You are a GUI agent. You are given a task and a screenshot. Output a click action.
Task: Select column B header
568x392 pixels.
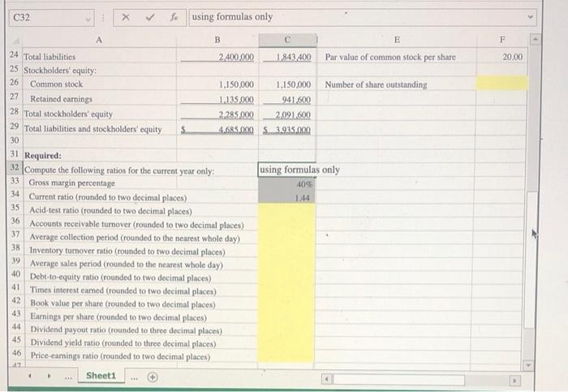tap(217, 40)
